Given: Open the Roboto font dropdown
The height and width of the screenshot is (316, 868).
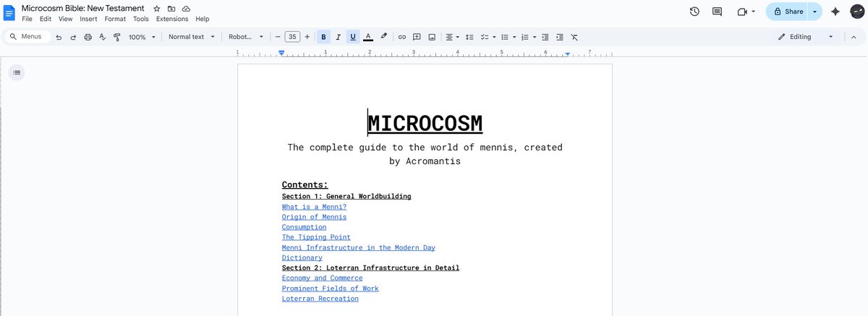Looking at the screenshot, I should (245, 37).
